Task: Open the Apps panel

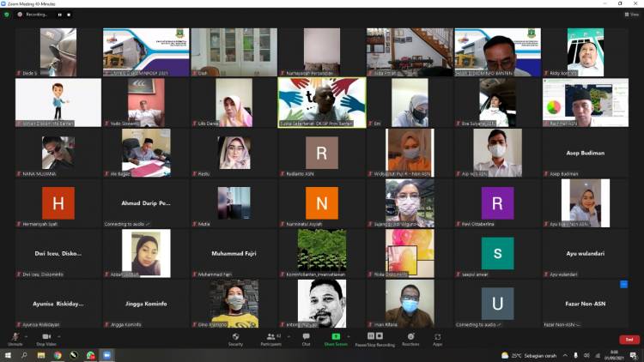Action: click(x=438, y=336)
